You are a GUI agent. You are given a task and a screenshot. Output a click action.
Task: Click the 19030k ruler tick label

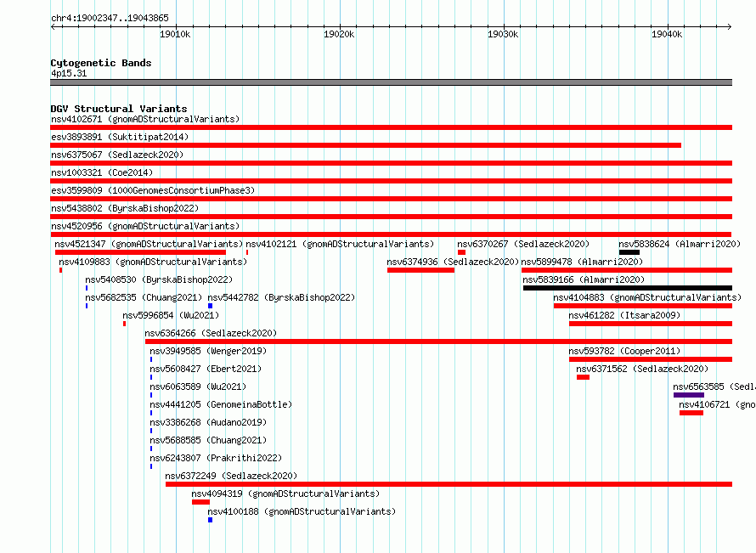(x=503, y=34)
